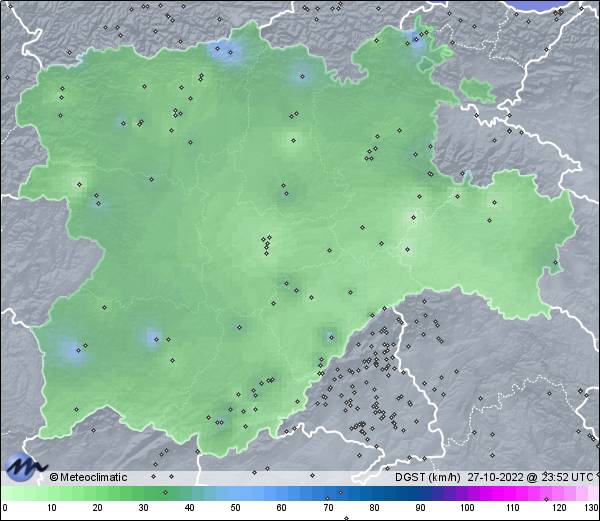Pick the light green color above 10
Image resolution: width=600 pixels, height=521 pixels.
[x=52, y=493]
